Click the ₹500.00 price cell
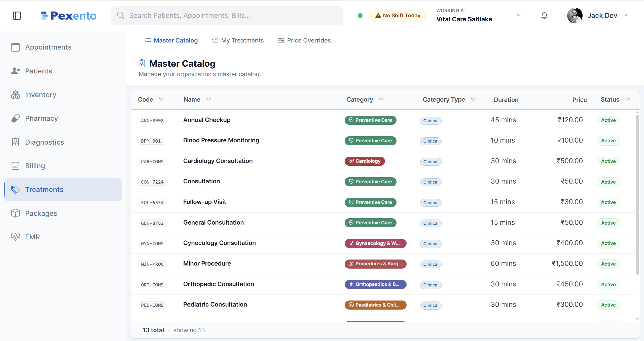The width and height of the screenshot is (644, 341). tap(569, 161)
